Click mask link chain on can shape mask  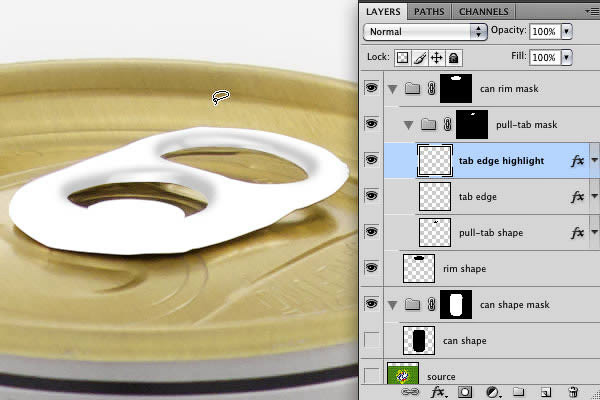click(x=432, y=305)
